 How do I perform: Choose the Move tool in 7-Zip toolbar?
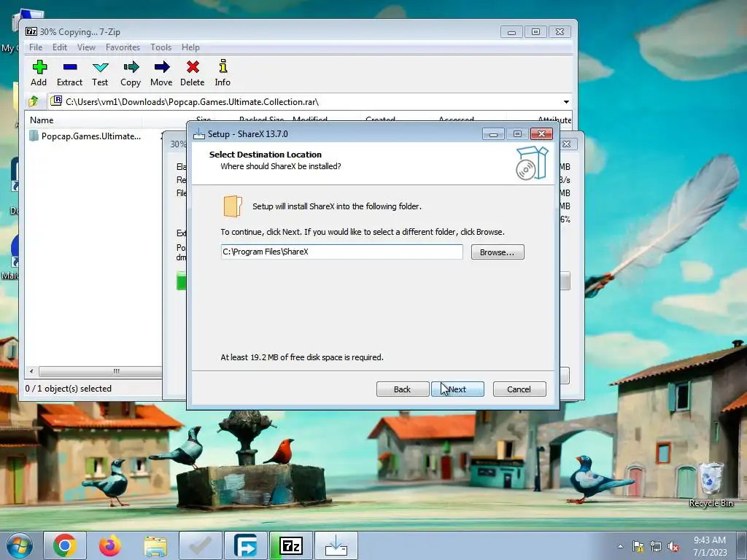tap(161, 73)
